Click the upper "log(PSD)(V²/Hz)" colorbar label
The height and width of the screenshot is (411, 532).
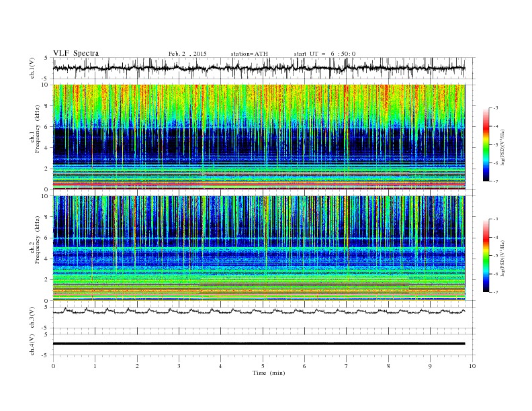502,148
